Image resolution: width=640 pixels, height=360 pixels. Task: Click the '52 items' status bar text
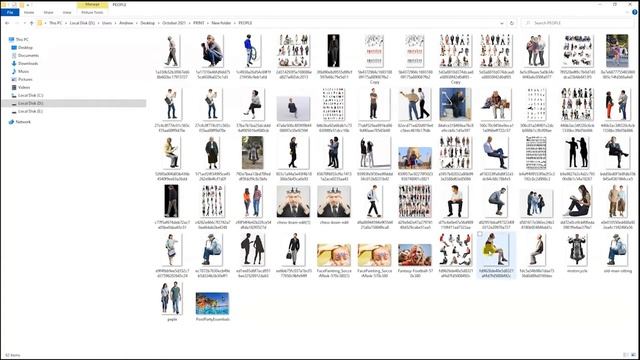click(13, 355)
